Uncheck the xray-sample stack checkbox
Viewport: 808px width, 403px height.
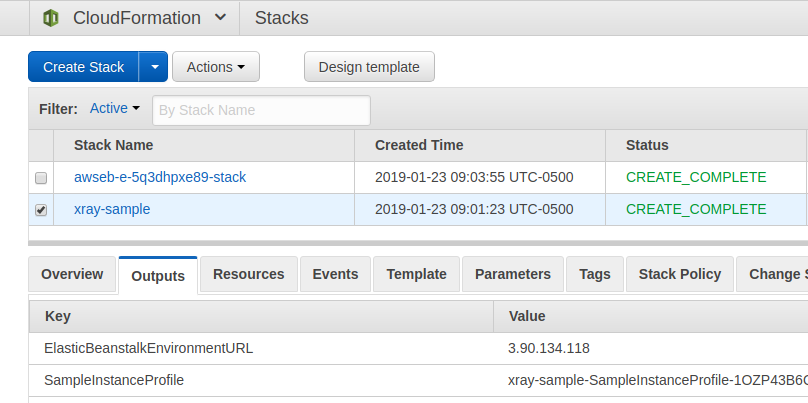click(41, 210)
